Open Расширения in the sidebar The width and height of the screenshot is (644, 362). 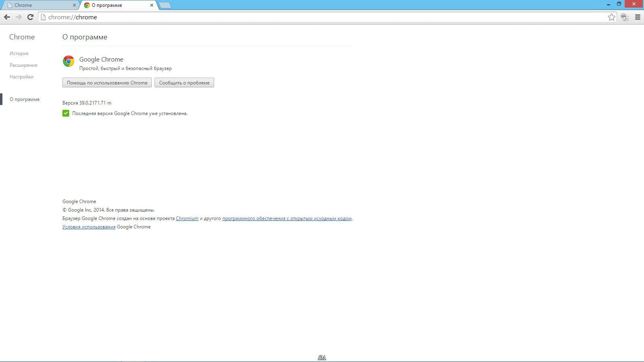click(23, 65)
